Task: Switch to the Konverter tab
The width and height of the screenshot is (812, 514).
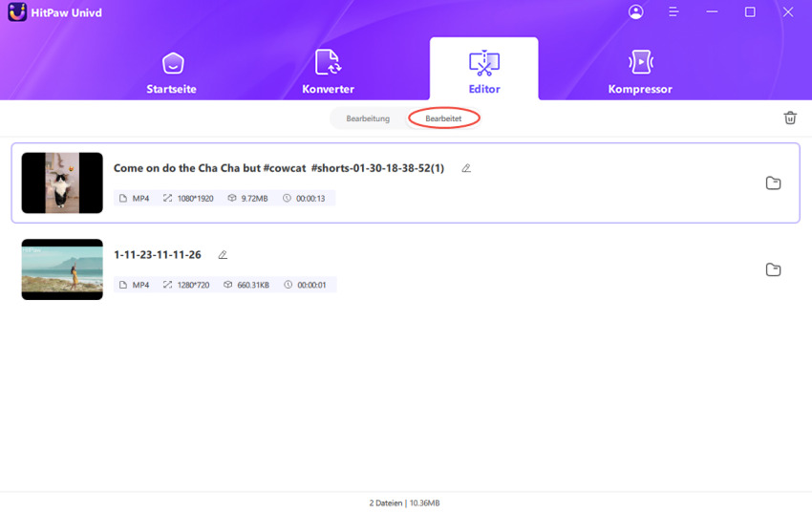Action: [328, 73]
